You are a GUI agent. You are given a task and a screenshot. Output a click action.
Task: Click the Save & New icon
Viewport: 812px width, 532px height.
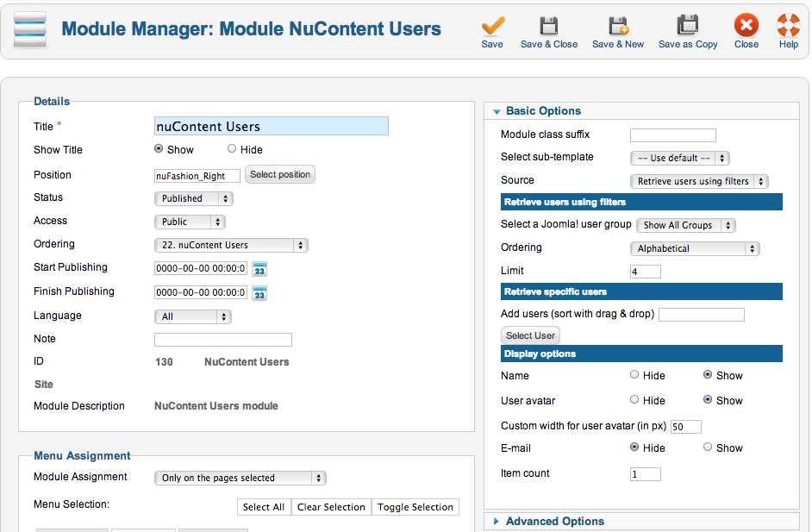[618, 25]
